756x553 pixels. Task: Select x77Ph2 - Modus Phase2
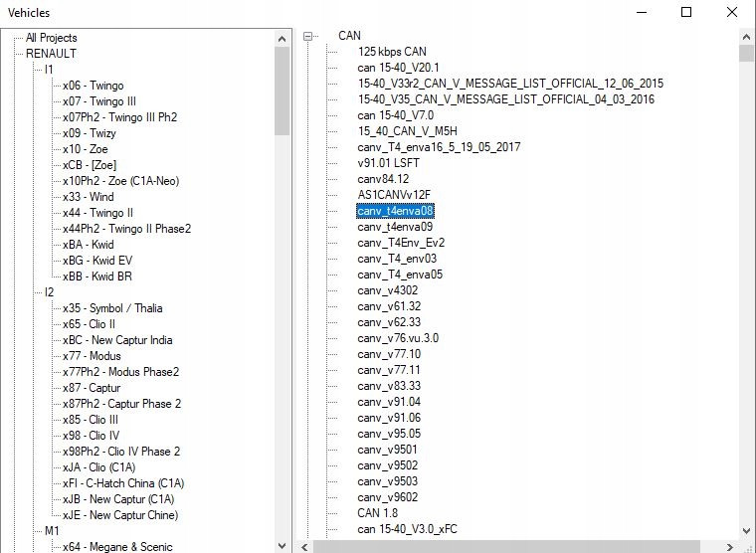point(121,372)
